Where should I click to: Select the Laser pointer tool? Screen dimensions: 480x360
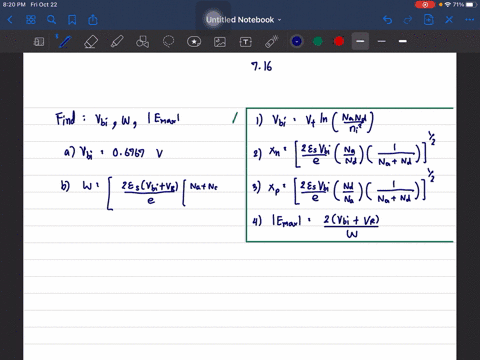pyautogui.click(x=272, y=41)
